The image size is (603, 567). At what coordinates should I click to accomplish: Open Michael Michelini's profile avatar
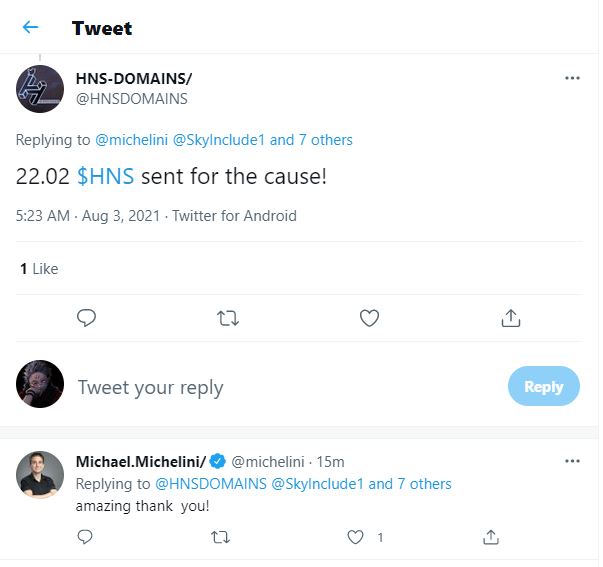pos(40,473)
